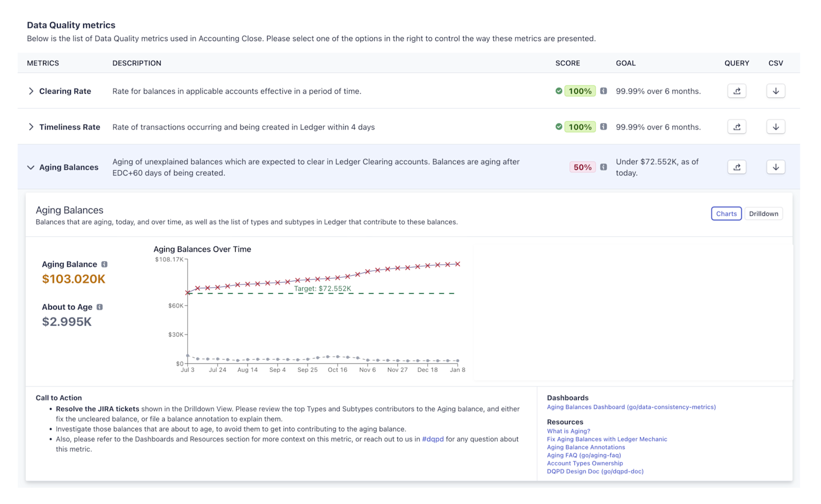Select the SCORE column header
Viewport: 821px width, 504px height.
(x=567, y=63)
